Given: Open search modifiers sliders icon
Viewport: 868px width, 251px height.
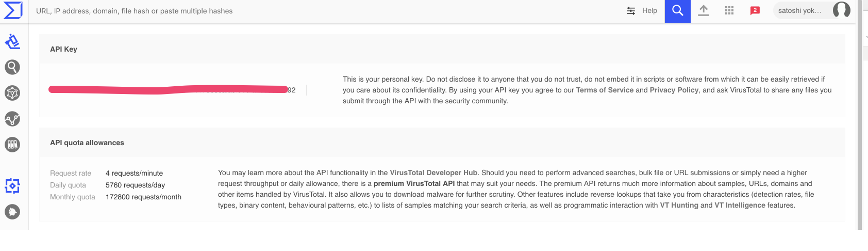Looking at the screenshot, I should point(631,11).
